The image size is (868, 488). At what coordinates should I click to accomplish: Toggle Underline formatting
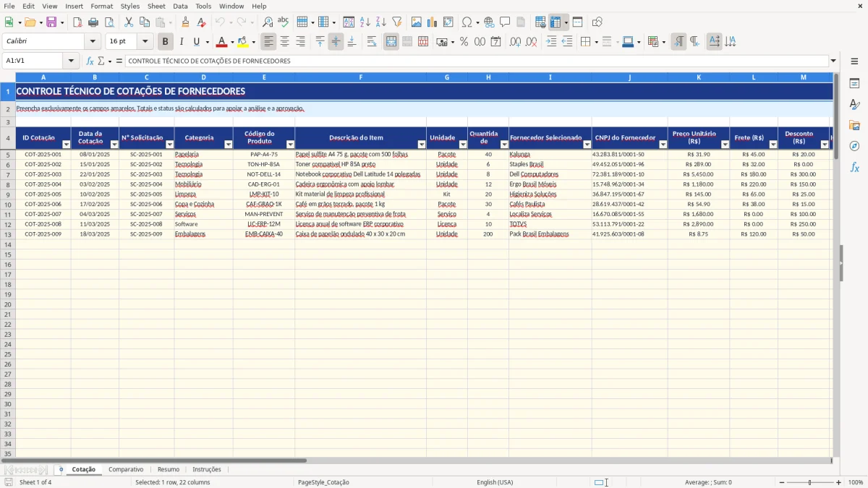197,42
